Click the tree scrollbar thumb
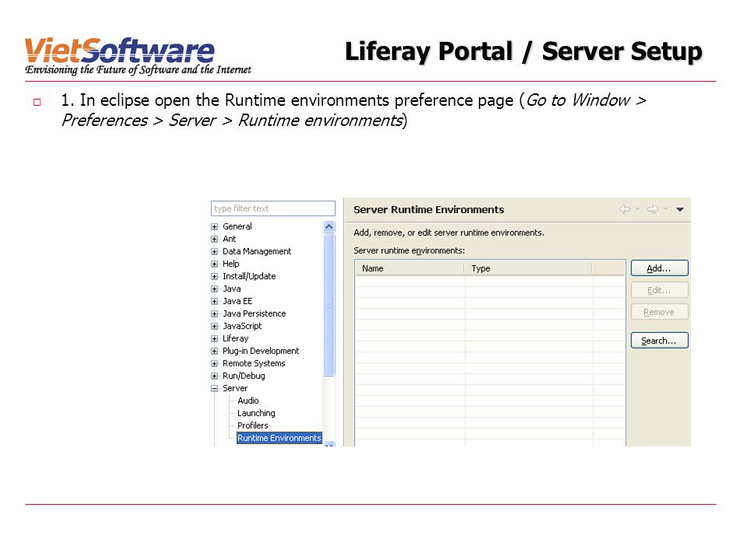Screen dimensions: 747x560 tap(328, 305)
